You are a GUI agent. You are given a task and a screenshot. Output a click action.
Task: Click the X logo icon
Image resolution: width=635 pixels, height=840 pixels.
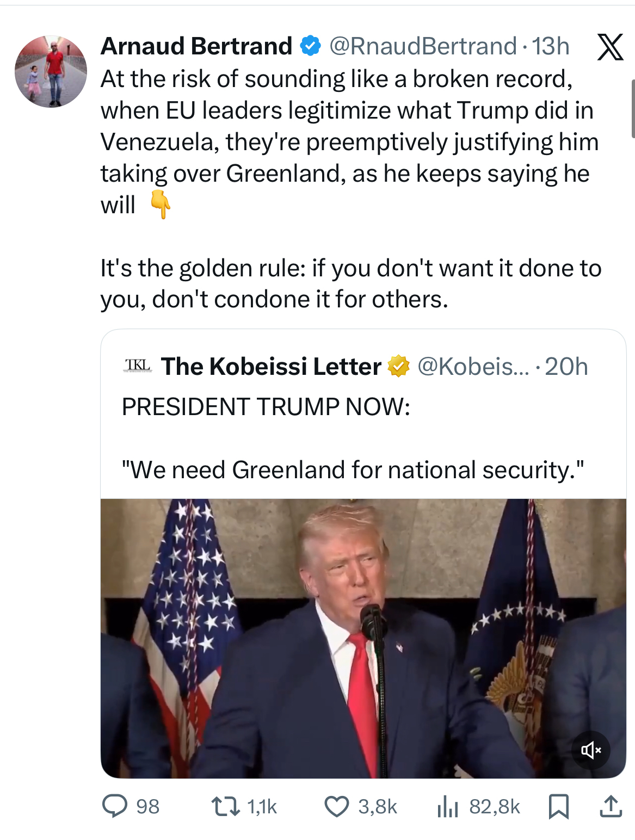(610, 47)
